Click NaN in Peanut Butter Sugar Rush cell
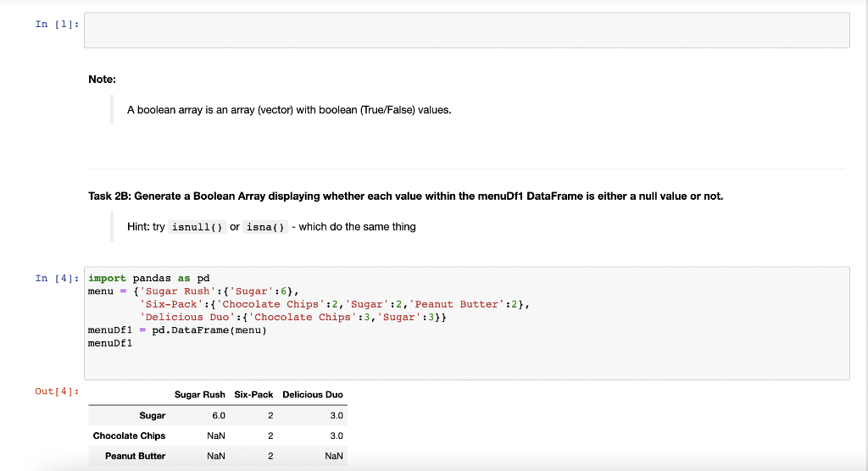 [216, 456]
